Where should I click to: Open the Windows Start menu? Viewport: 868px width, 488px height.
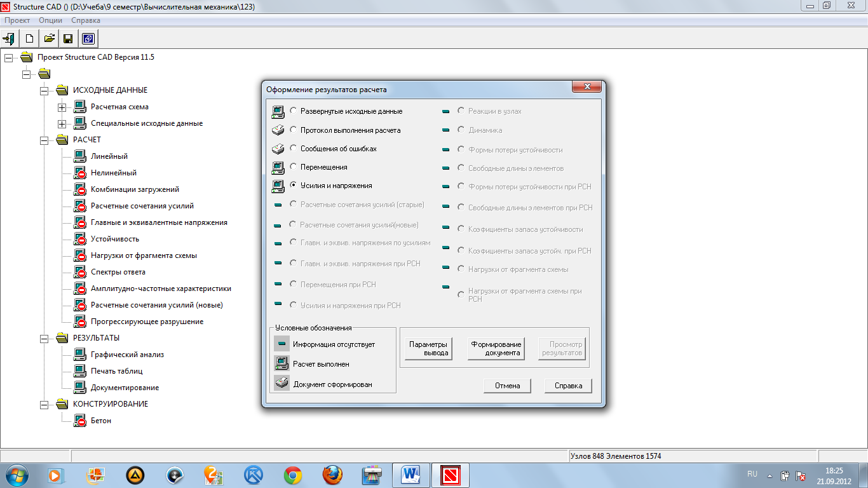click(x=16, y=475)
